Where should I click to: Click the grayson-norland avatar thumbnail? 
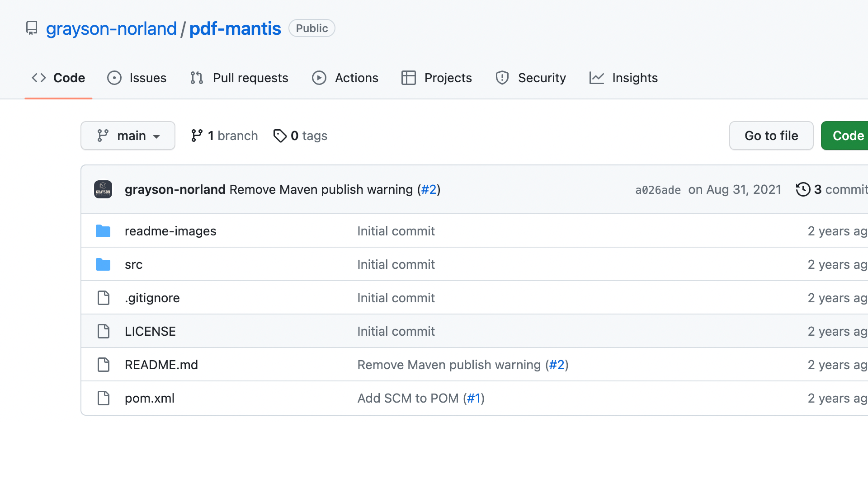pyautogui.click(x=103, y=189)
